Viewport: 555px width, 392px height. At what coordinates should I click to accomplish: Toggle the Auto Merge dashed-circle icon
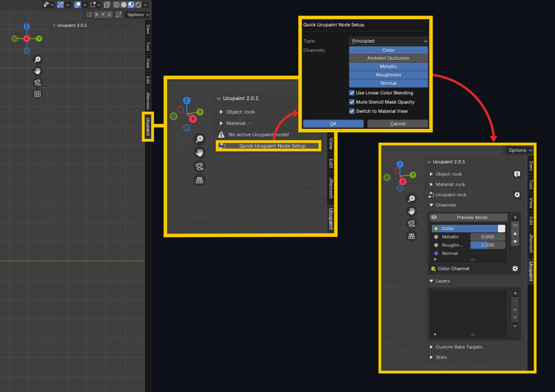coord(118,15)
